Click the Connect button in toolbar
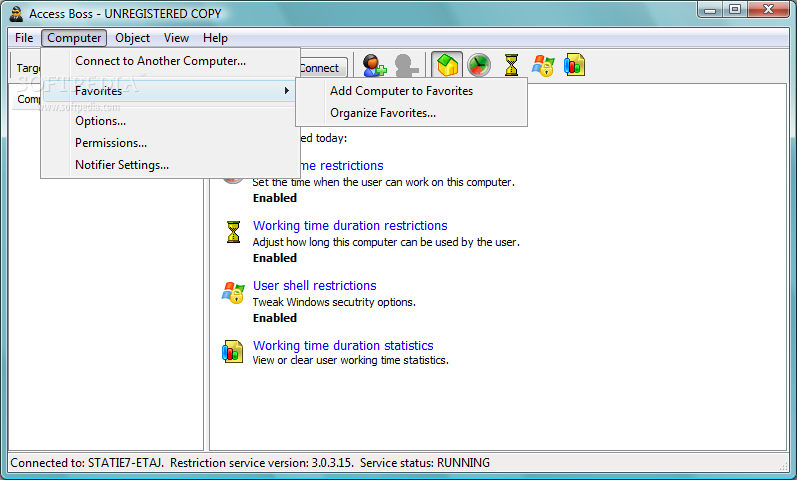 (x=323, y=68)
